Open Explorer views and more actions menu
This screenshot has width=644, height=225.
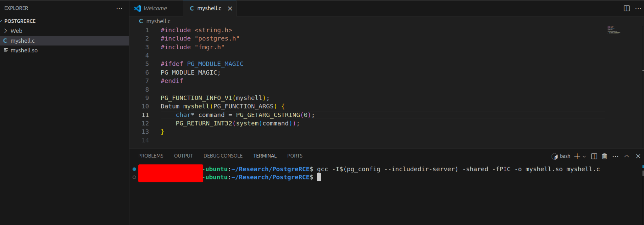click(119, 8)
